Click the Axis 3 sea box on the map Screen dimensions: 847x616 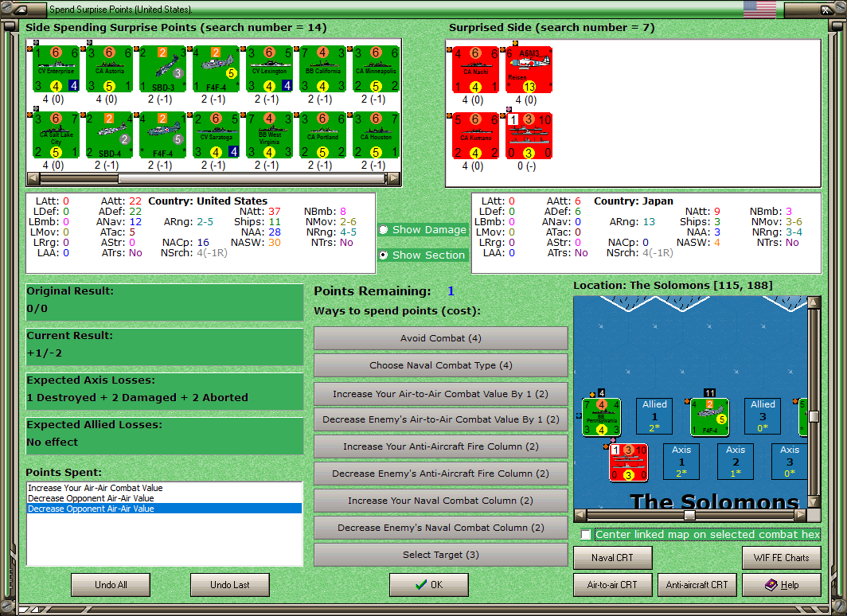pos(790,462)
